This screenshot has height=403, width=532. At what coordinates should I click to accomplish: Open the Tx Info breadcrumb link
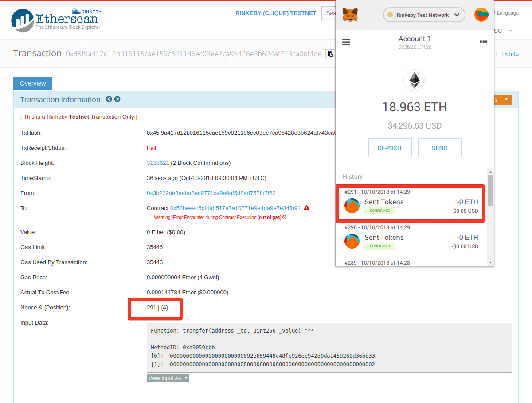coord(510,54)
